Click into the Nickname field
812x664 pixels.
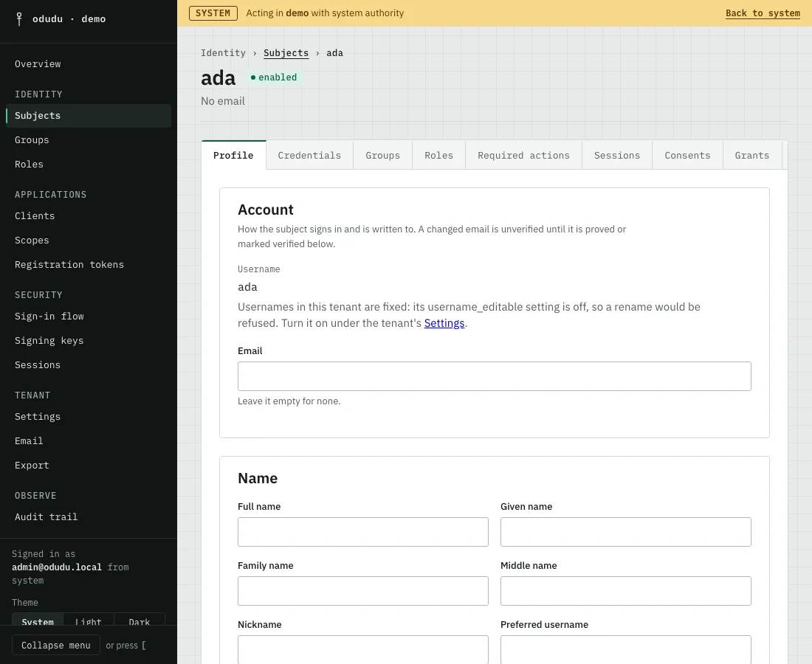pos(363,649)
